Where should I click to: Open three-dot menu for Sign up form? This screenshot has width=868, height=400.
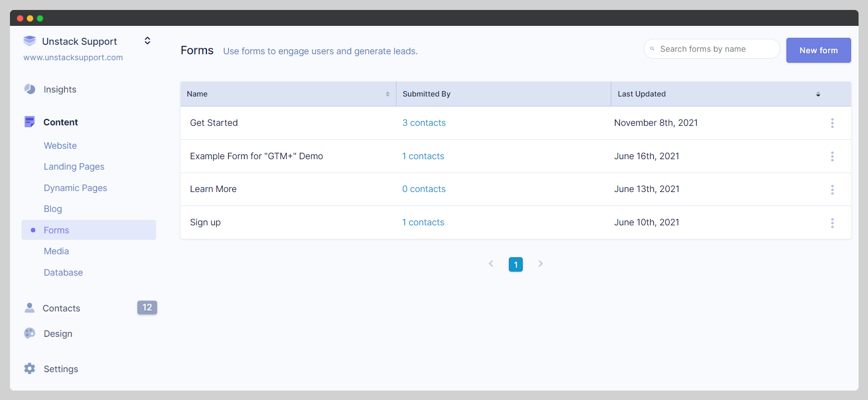coord(832,223)
